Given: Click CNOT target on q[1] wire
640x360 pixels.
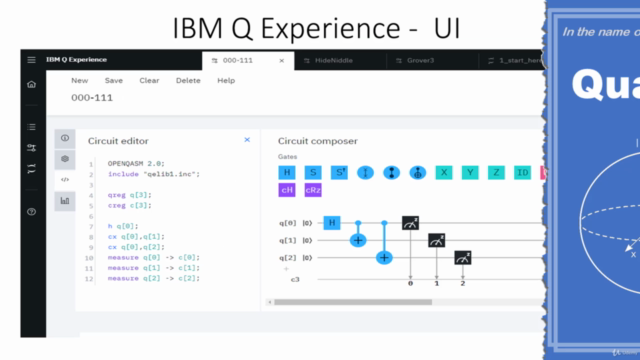Looking at the screenshot, I should click(x=358, y=240).
